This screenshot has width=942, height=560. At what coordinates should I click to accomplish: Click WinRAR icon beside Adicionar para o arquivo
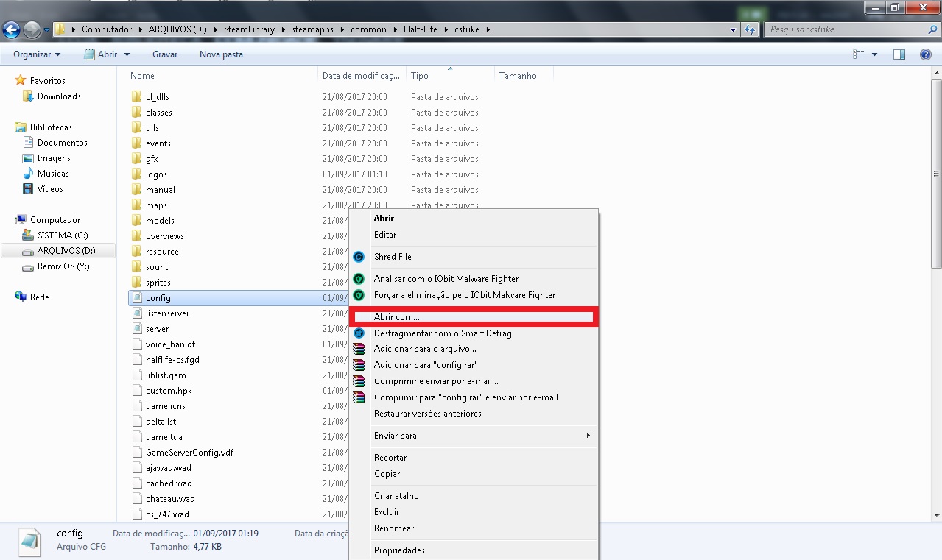pyautogui.click(x=359, y=349)
